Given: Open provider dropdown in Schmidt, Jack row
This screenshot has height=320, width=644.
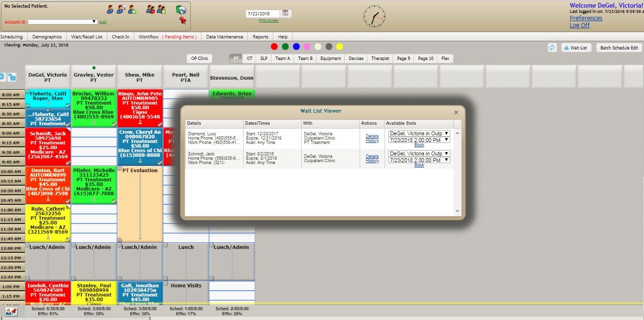Looking at the screenshot, I should click(x=419, y=154).
